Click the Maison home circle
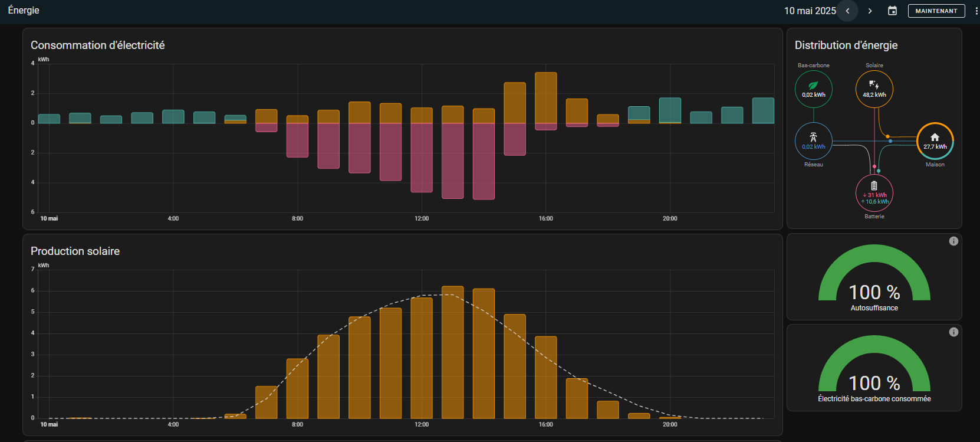Screen dimensions: 980x442 click(935, 142)
